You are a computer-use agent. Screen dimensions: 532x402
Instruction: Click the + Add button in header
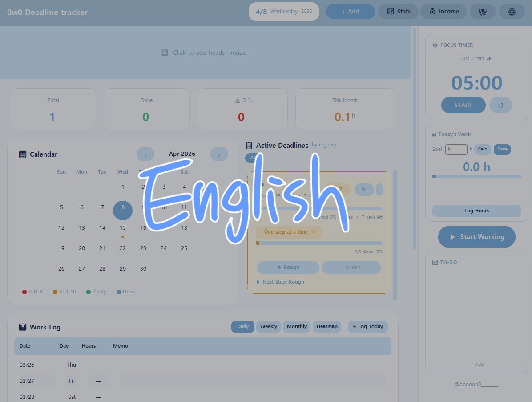(x=350, y=12)
